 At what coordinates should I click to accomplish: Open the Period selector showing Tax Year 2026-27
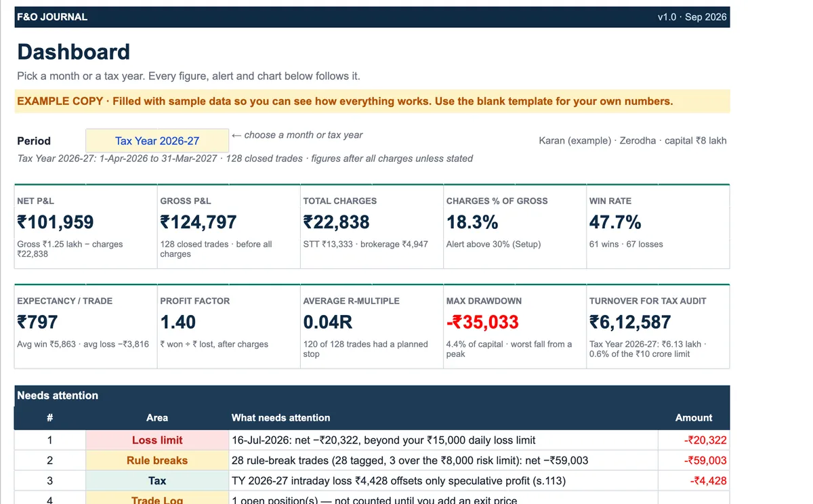[x=157, y=141]
